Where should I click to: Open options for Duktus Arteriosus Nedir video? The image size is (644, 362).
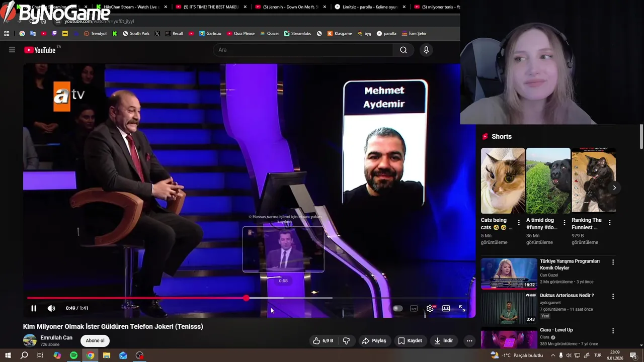pos(613,296)
